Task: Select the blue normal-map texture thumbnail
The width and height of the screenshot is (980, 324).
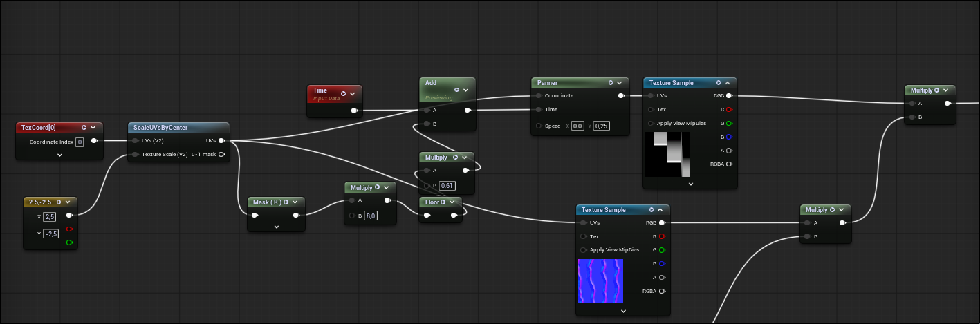Action: click(x=600, y=281)
